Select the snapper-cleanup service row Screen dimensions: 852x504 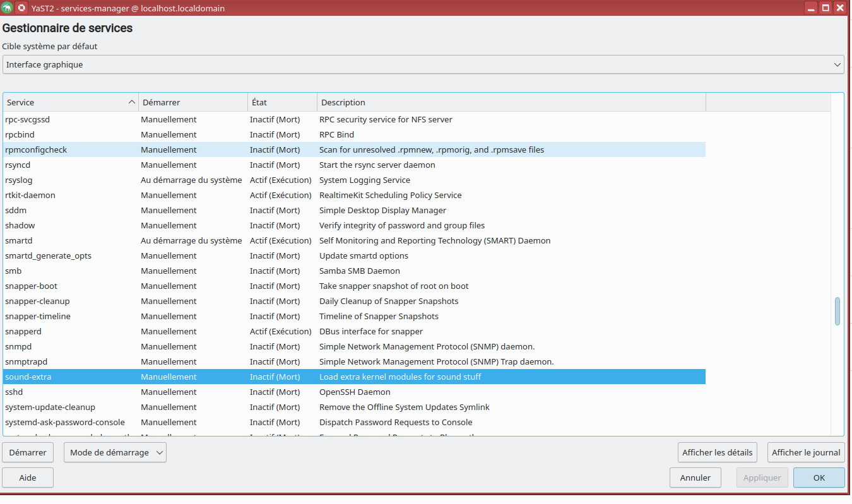point(354,301)
